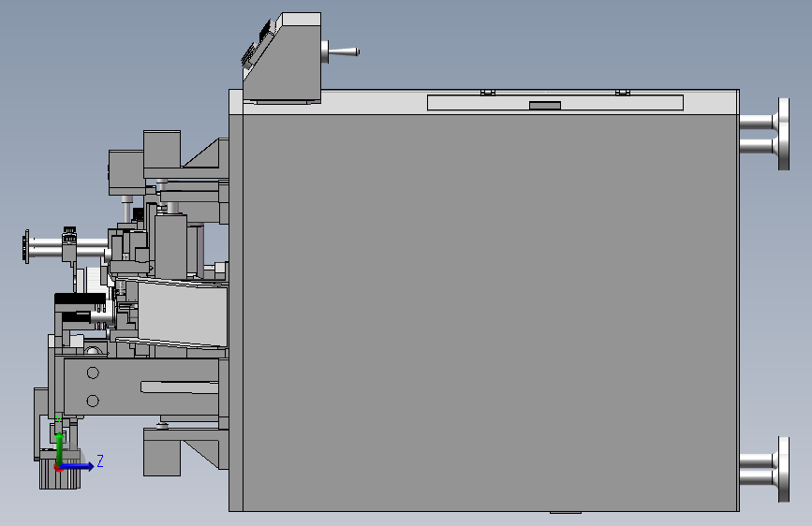Click the blue "Z" axis label
The image size is (812, 526).
[100, 460]
